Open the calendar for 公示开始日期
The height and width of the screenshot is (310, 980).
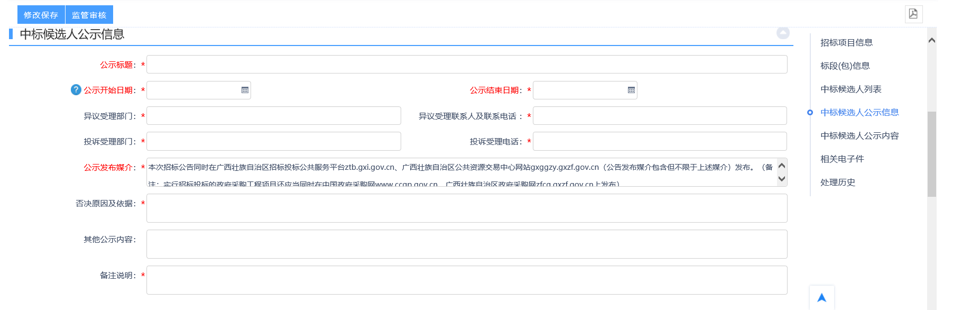[x=245, y=90]
